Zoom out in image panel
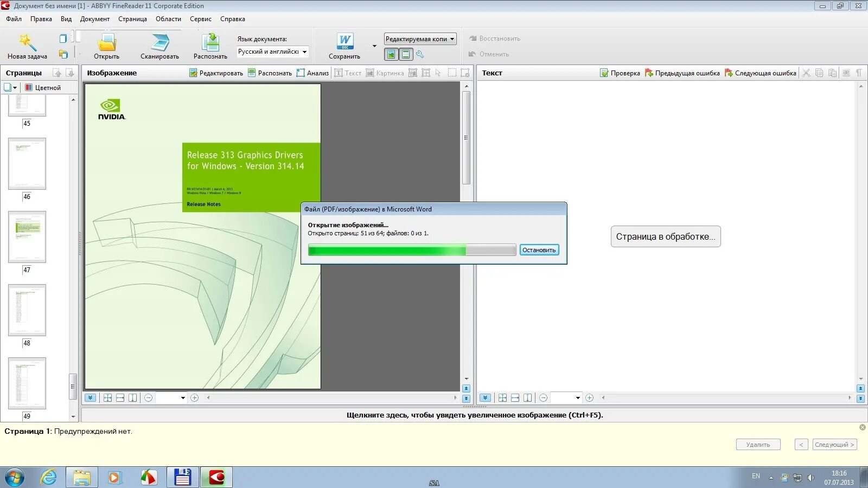Viewport: 868px width, 488px height. click(149, 397)
